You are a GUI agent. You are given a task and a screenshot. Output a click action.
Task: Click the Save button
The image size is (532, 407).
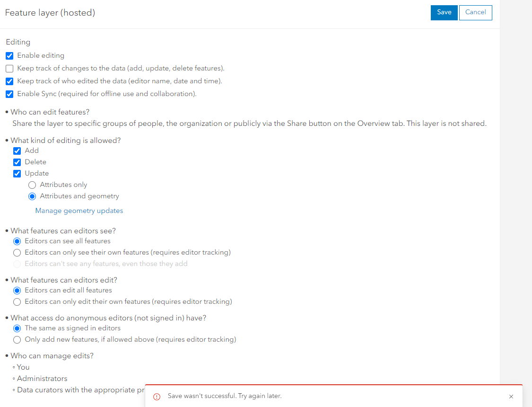444,13
